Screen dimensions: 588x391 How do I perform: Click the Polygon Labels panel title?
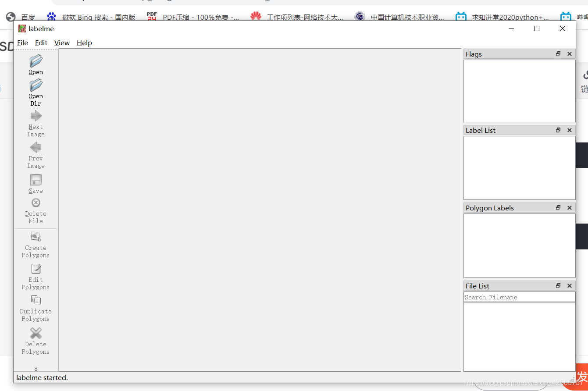coord(490,208)
